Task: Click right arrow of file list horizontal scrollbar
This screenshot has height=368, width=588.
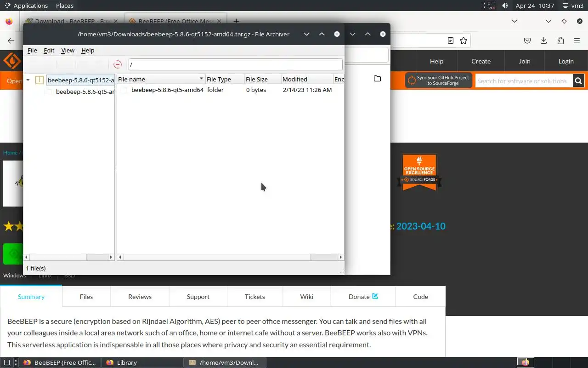Action: point(340,257)
